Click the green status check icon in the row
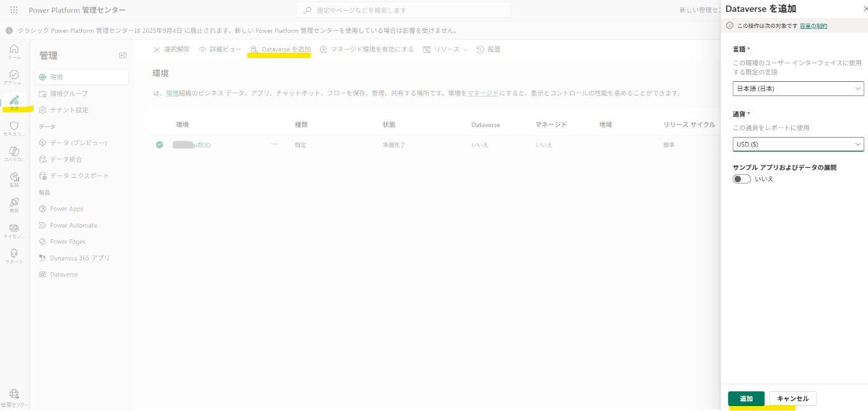868x411 pixels. 159,144
